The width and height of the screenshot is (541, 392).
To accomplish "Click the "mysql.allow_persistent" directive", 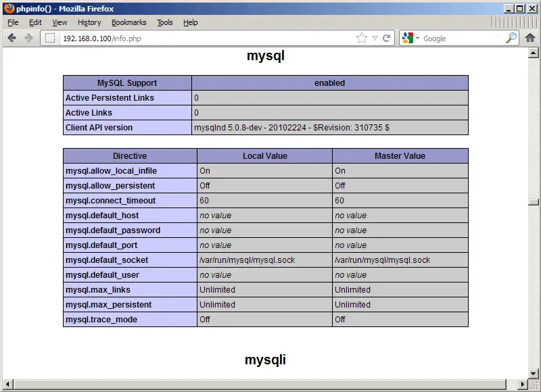I will tap(110, 186).
